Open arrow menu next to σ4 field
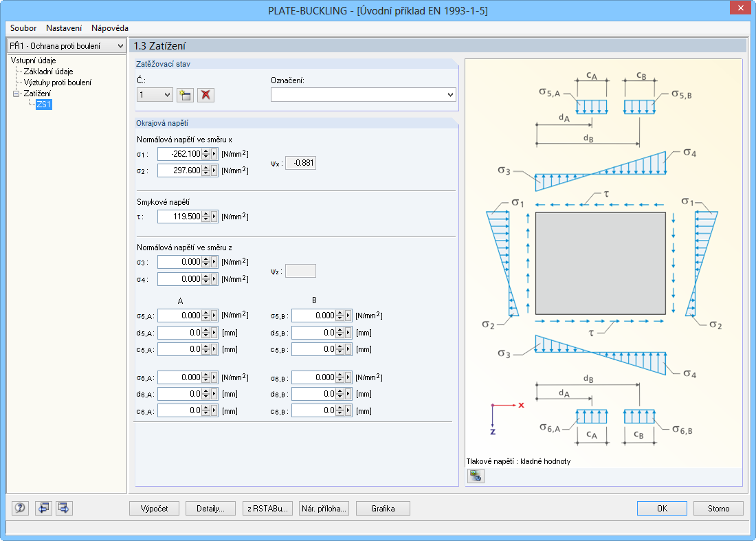The image size is (756, 541). point(214,279)
